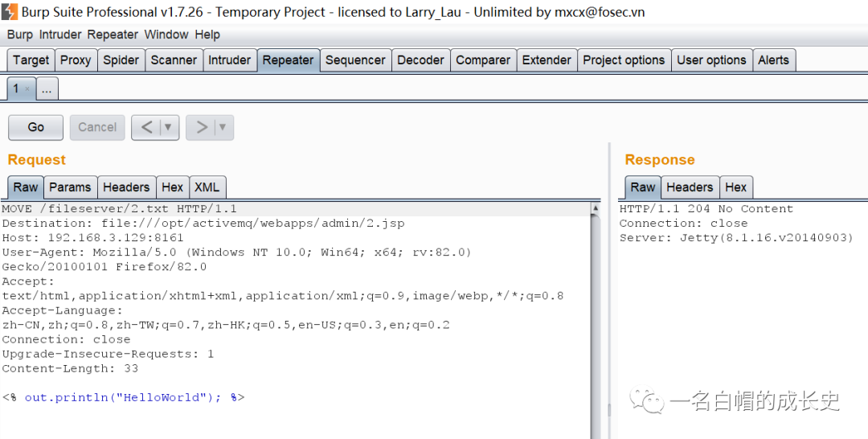The width and height of the screenshot is (868, 439).
Task: Select Response Headers tab
Action: pyautogui.click(x=690, y=187)
